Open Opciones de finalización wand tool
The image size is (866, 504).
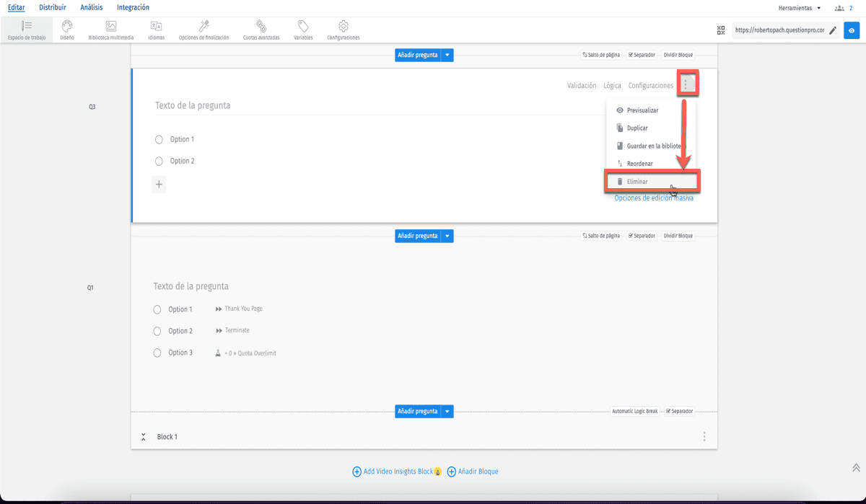click(204, 30)
